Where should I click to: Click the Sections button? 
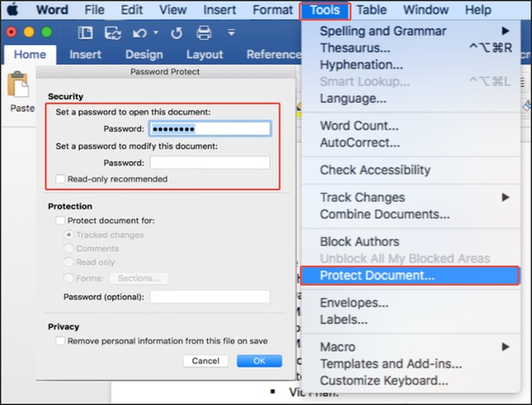coord(138,279)
